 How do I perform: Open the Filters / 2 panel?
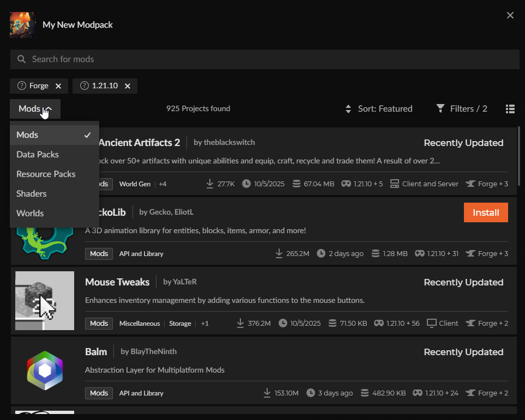462,109
